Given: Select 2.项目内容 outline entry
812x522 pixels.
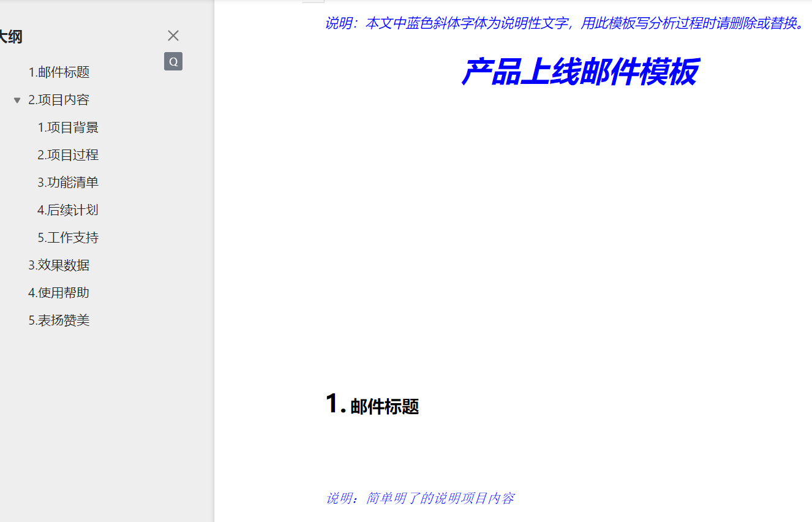Looking at the screenshot, I should 59,100.
